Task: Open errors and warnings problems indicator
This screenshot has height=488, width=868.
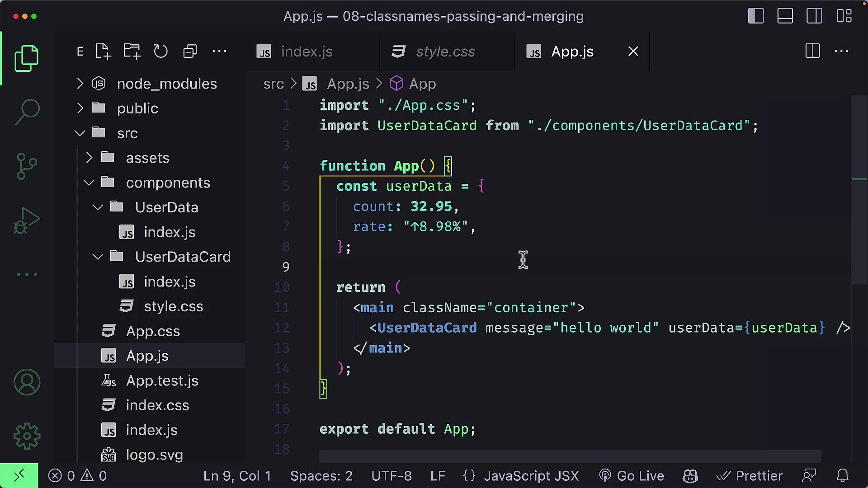Action: [78, 476]
